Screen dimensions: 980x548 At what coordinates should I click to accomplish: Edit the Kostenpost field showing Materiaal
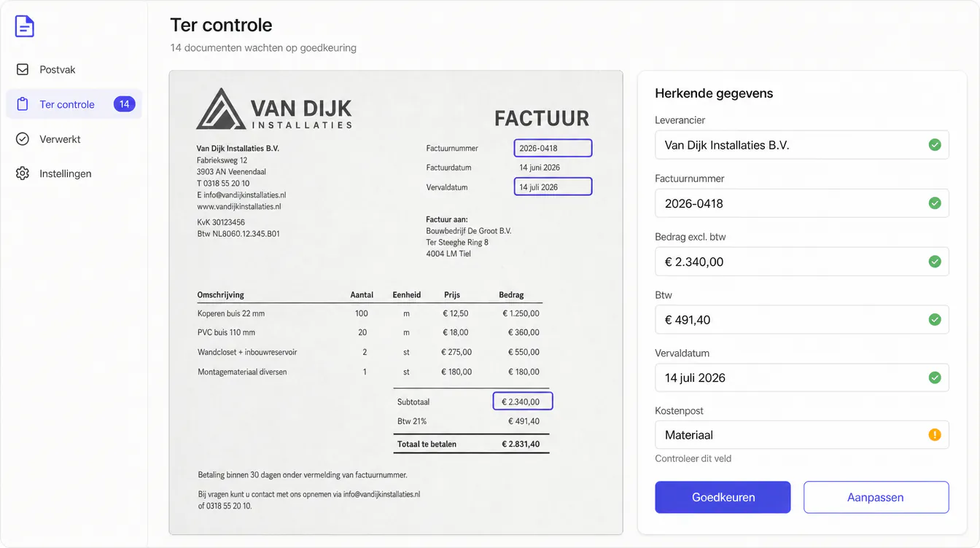[802, 435]
